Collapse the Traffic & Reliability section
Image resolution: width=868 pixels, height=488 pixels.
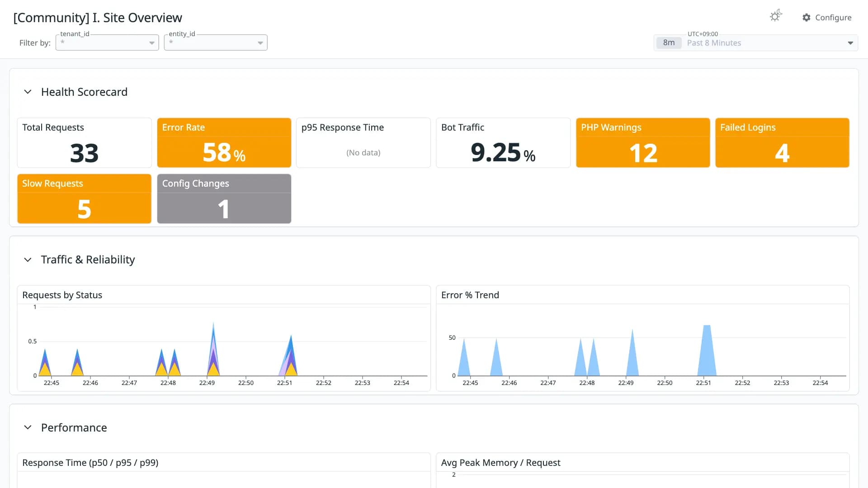pos(28,260)
